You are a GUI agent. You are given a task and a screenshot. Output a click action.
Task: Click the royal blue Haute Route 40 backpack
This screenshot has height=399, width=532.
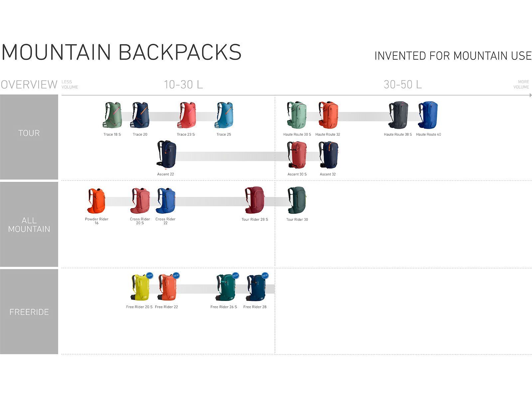pyautogui.click(x=428, y=115)
